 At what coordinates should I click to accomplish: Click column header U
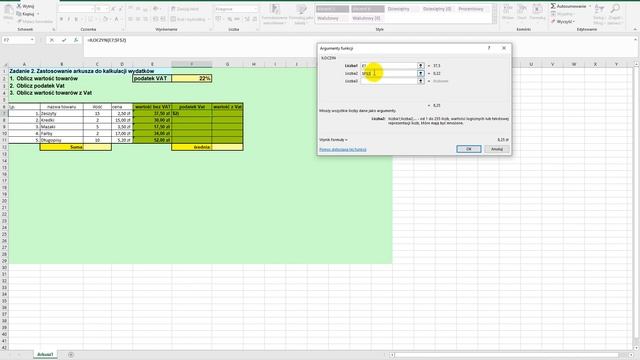click(x=531, y=64)
